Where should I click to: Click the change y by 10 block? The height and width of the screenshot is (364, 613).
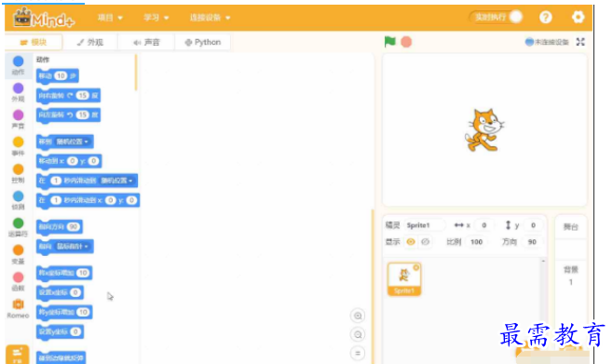pyautogui.click(x=64, y=312)
